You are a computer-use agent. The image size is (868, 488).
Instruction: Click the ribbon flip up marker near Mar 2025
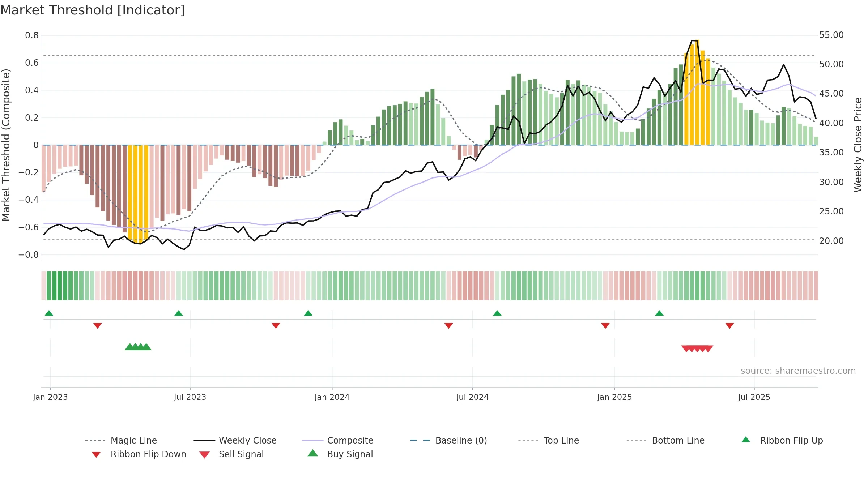coord(659,313)
